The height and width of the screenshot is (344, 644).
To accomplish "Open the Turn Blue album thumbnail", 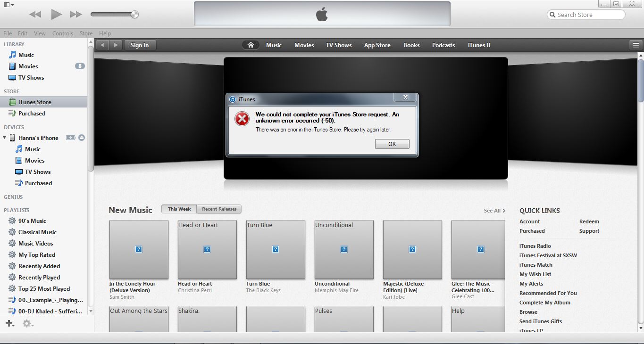I will (276, 249).
